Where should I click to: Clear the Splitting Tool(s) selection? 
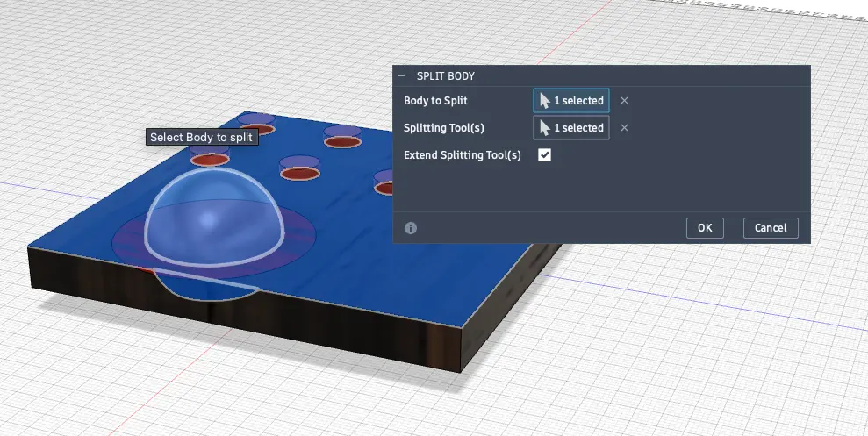point(624,128)
